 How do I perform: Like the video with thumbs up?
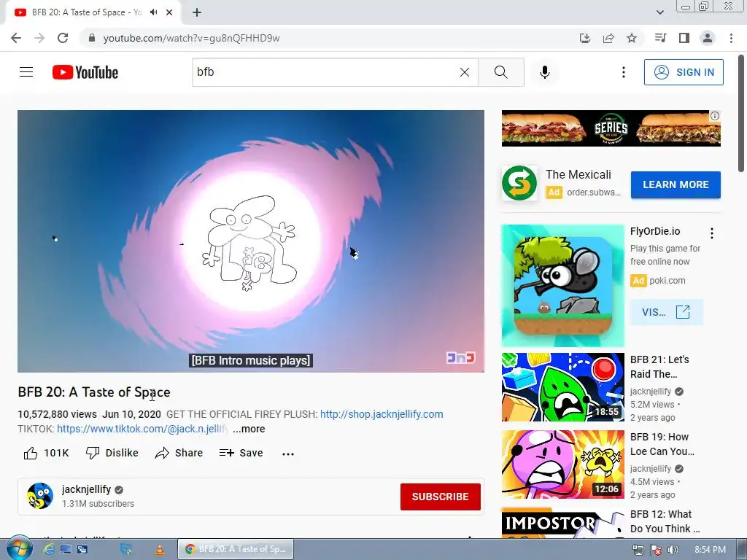[x=46, y=453]
